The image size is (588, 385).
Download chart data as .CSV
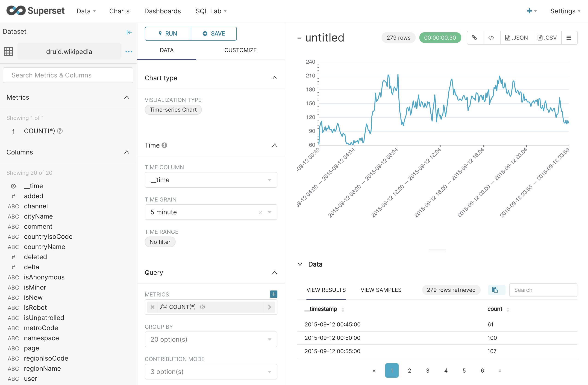547,38
